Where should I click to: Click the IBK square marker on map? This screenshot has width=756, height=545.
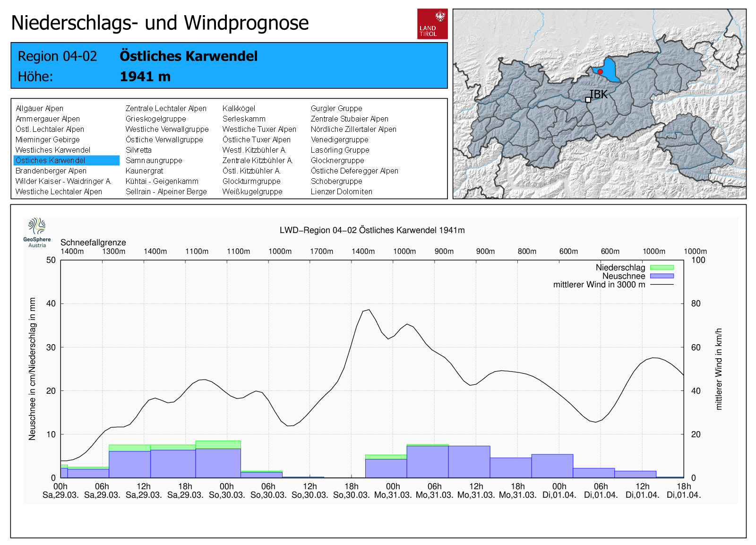tap(588, 100)
